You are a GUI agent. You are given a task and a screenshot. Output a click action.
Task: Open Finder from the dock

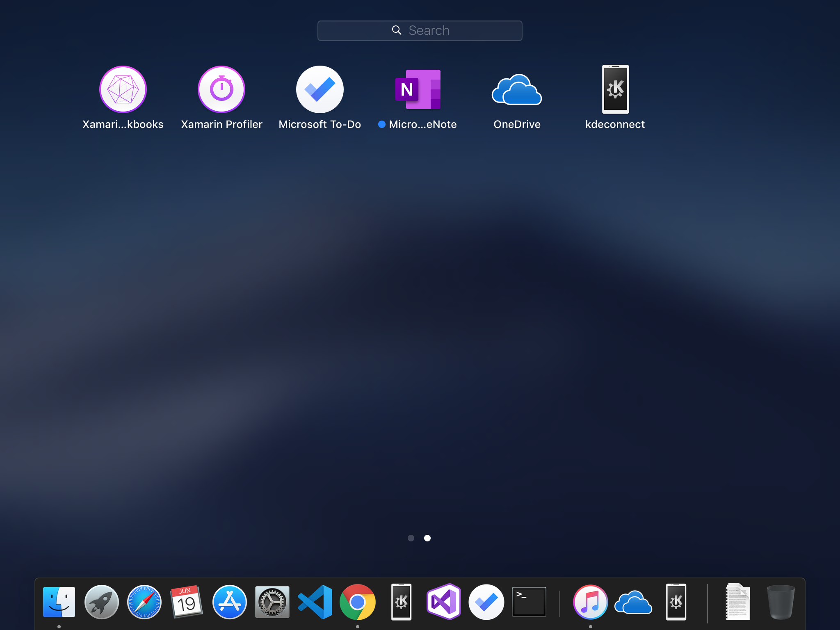click(x=59, y=602)
